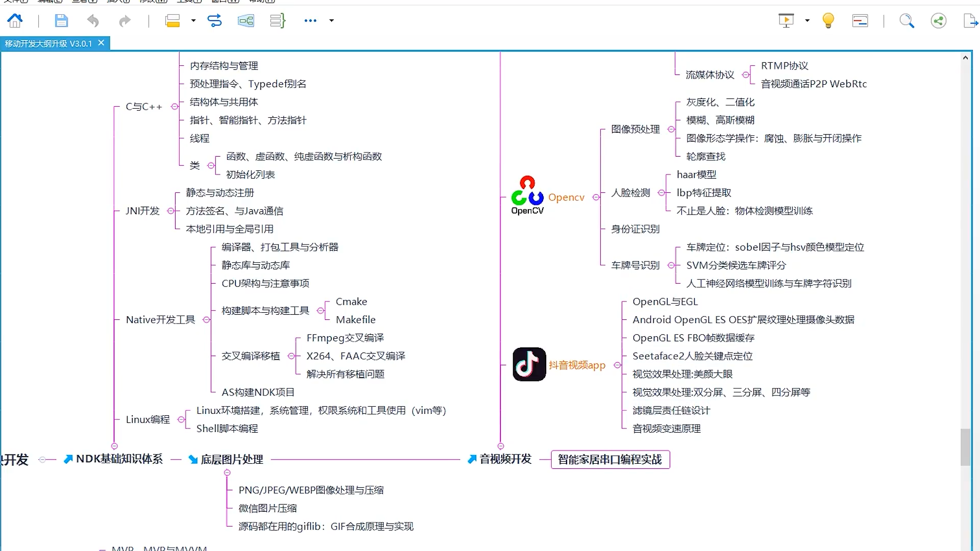Collapse the C与C++ branch toggle
The image size is (980, 551).
[175, 107]
